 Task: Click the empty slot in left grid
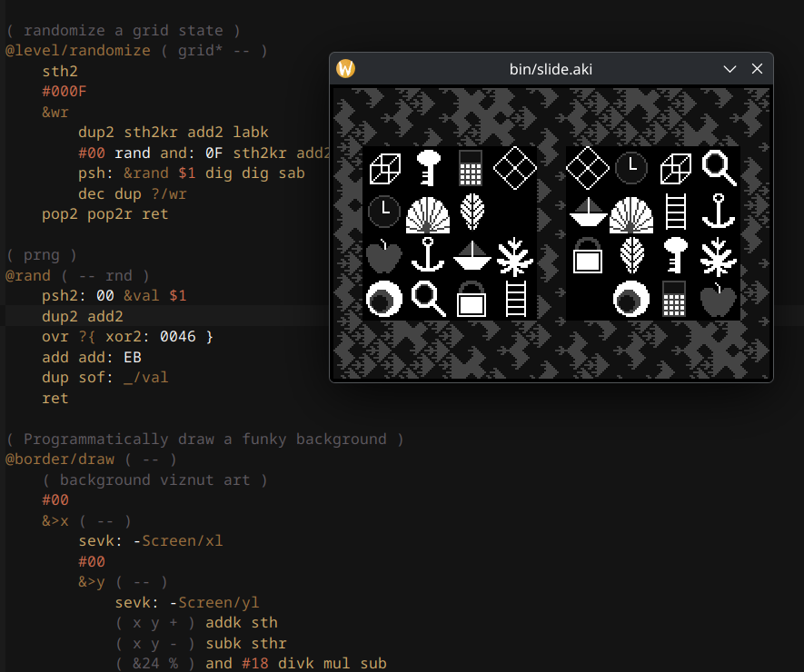[x=515, y=212]
